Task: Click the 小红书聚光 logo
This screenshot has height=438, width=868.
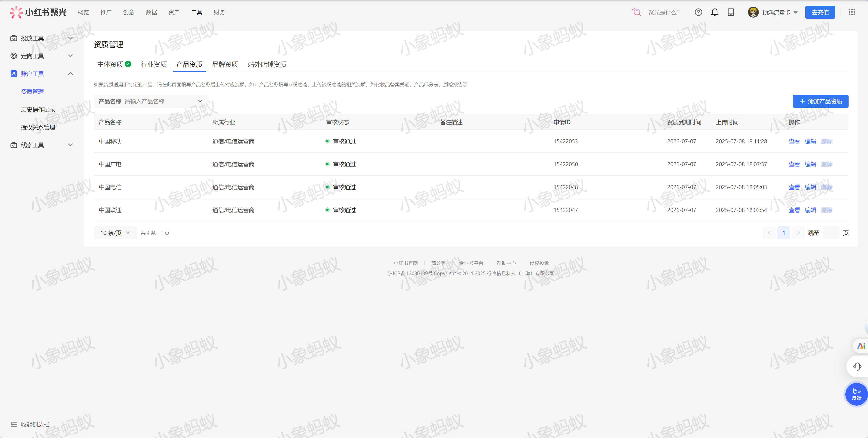Action: pyautogui.click(x=38, y=12)
